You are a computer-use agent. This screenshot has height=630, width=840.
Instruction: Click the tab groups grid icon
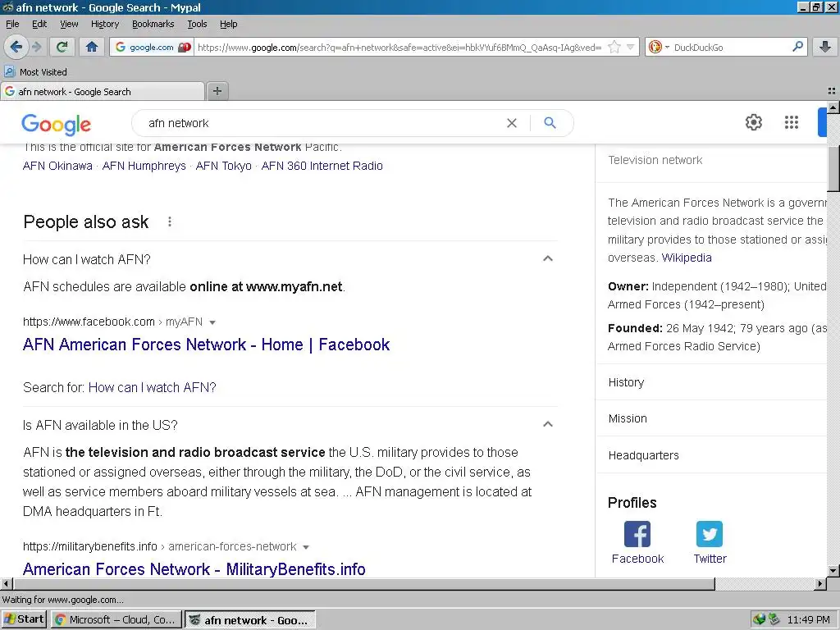click(832, 91)
